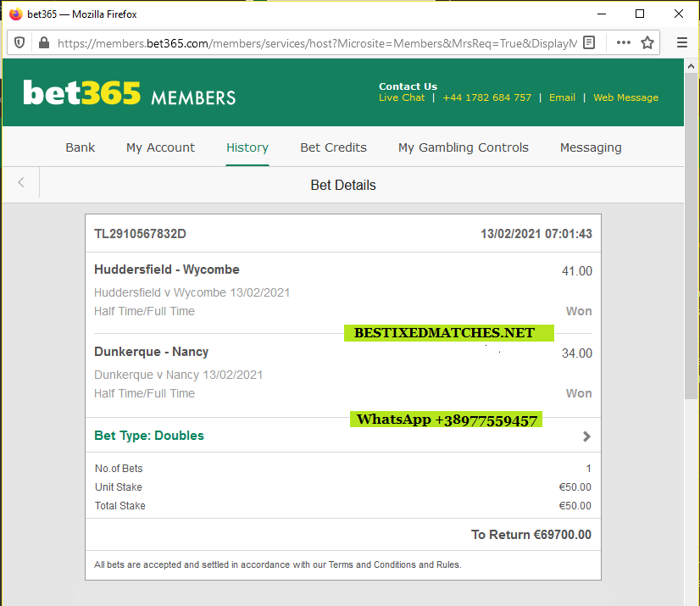Click To Return €69700.00 text
Image resolution: width=700 pixels, height=606 pixels.
(x=531, y=535)
